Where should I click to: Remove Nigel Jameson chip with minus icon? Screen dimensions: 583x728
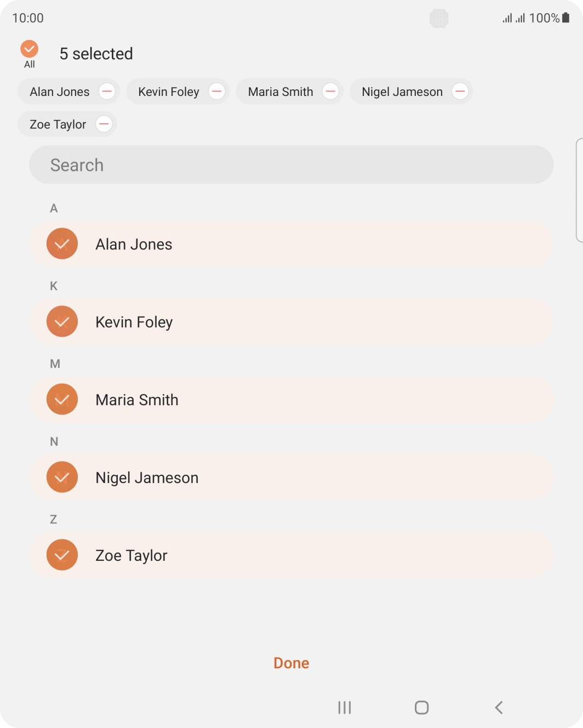coord(460,92)
